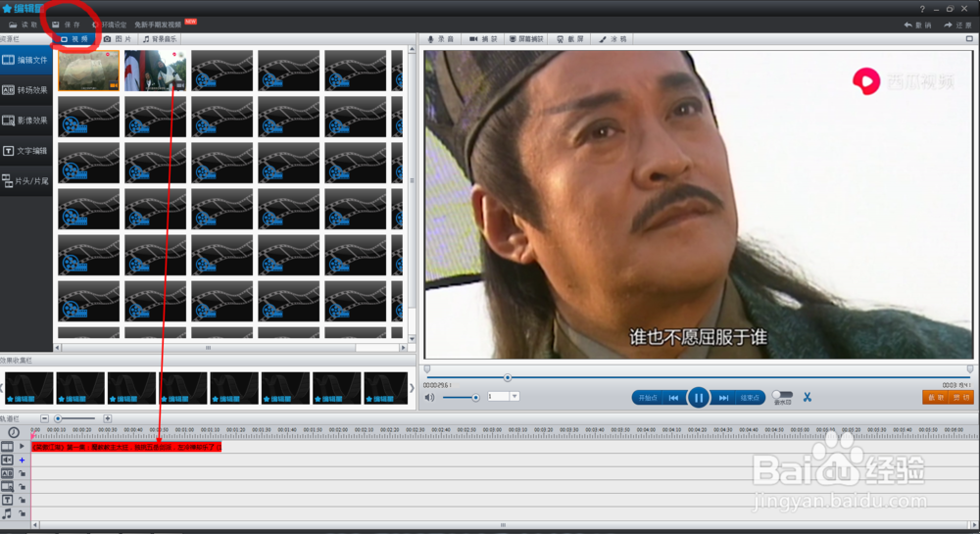Viewport: 980px width, 534px height.
Task: Mute preview with the speaker icon
Action: point(429,397)
